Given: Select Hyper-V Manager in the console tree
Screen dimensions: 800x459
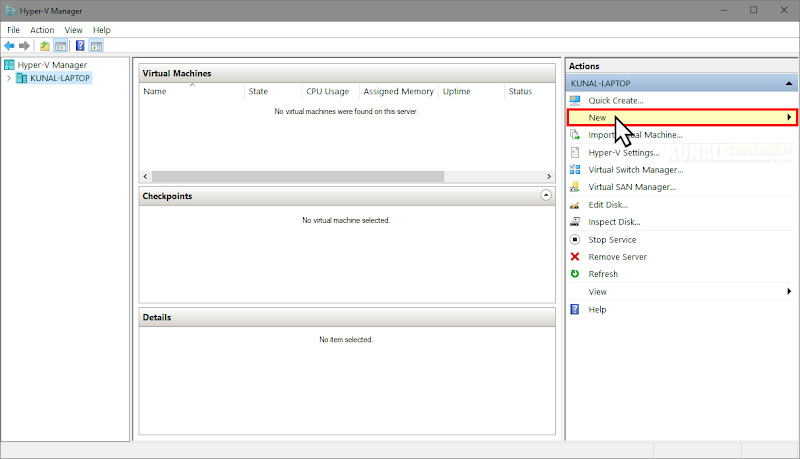Looking at the screenshot, I should tap(52, 65).
